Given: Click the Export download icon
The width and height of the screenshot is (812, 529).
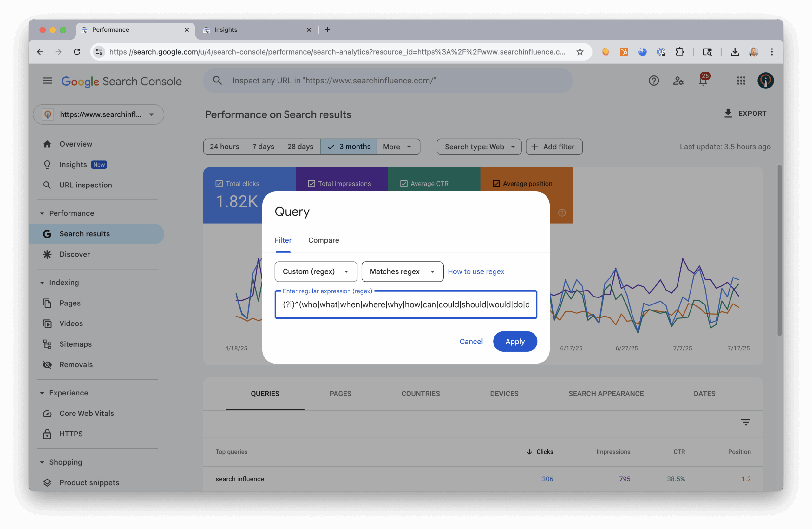Looking at the screenshot, I should coord(728,114).
